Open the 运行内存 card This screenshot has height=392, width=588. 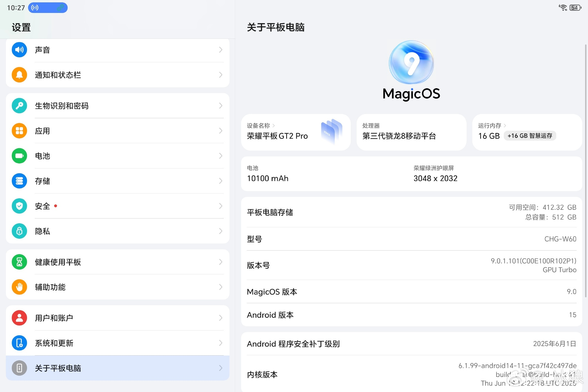pyautogui.click(x=527, y=132)
